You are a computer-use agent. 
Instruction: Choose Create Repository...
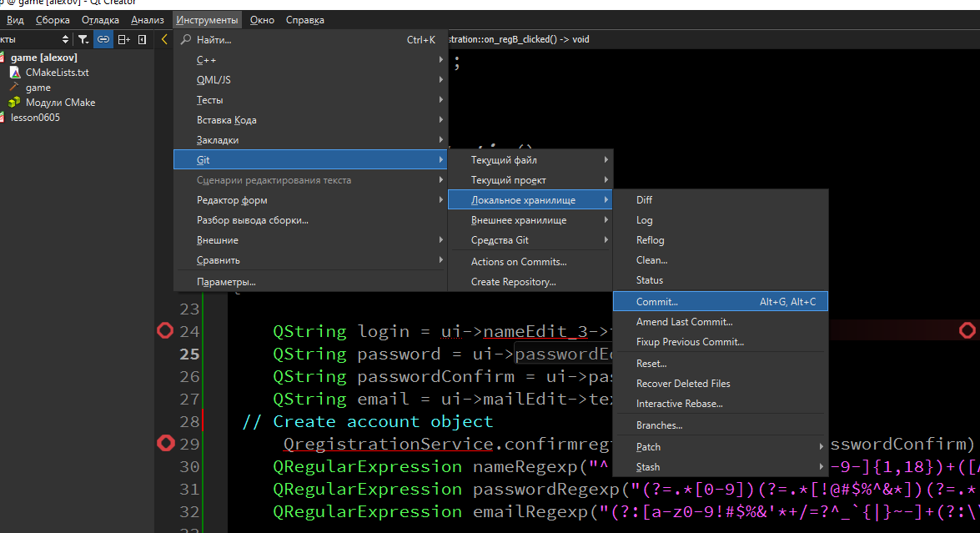coord(530,282)
